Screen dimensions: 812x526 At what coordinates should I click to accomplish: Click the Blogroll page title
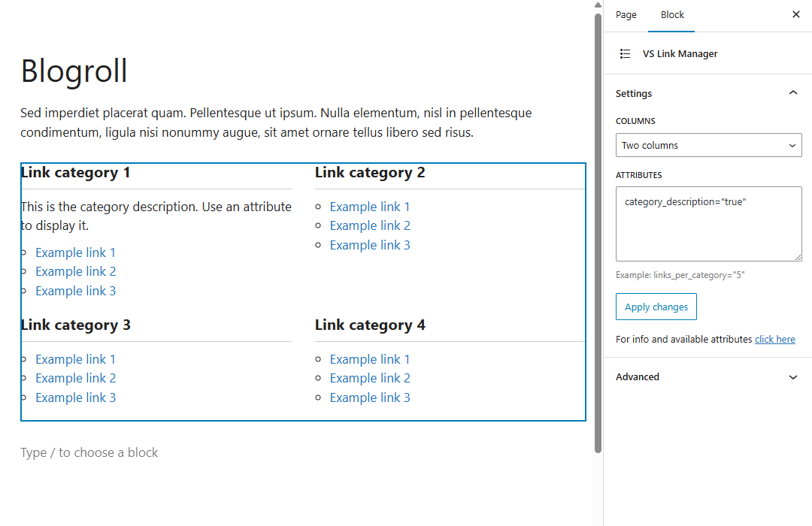74,71
